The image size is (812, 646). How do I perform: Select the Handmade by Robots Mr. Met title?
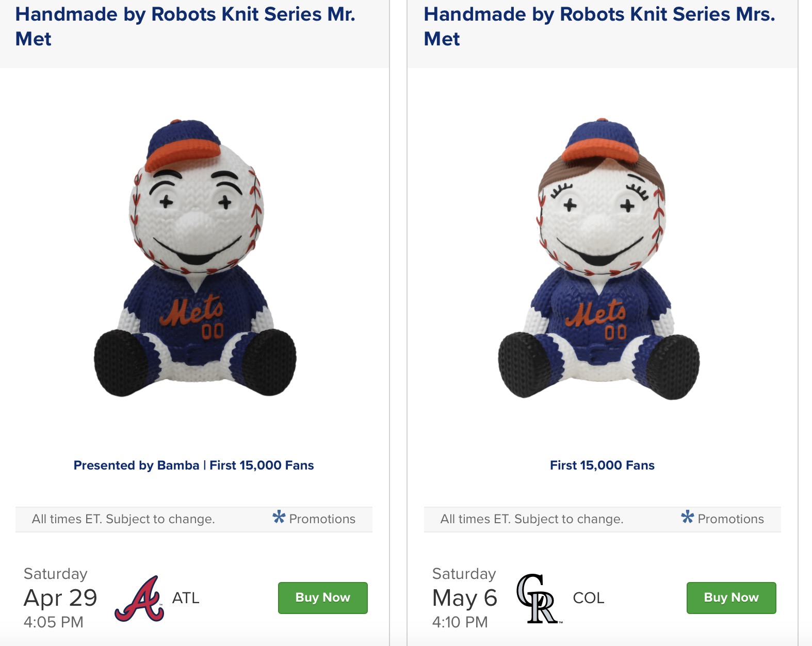(185, 26)
